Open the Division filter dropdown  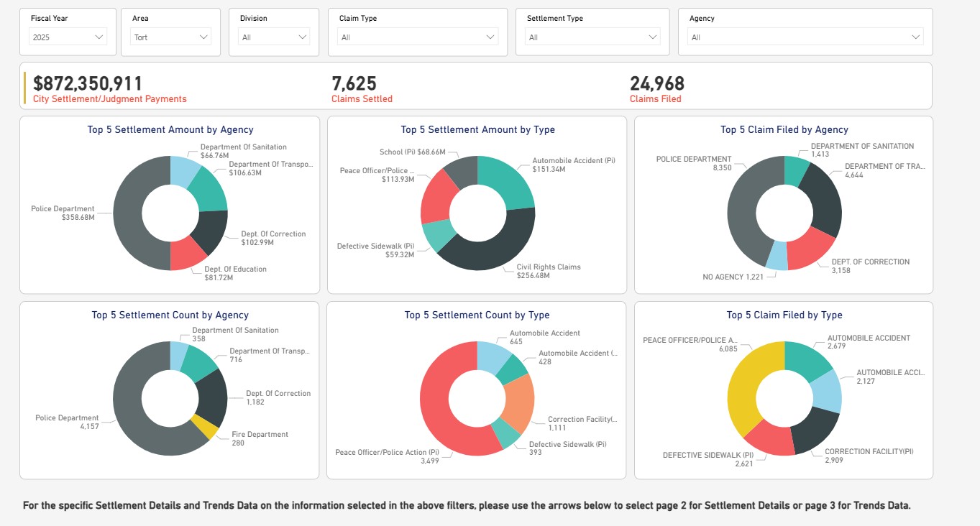click(x=274, y=37)
